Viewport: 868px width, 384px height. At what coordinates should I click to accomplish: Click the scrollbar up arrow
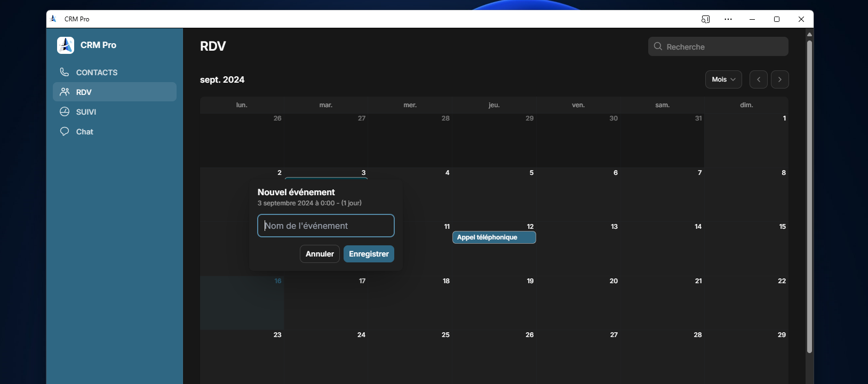click(809, 34)
